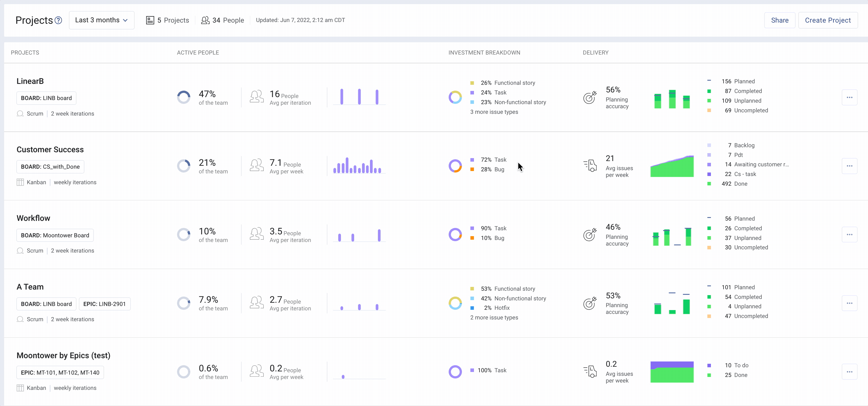Image resolution: width=868 pixels, height=406 pixels.
Task: Click the ACTIVE PEOPLE column header
Action: click(198, 53)
